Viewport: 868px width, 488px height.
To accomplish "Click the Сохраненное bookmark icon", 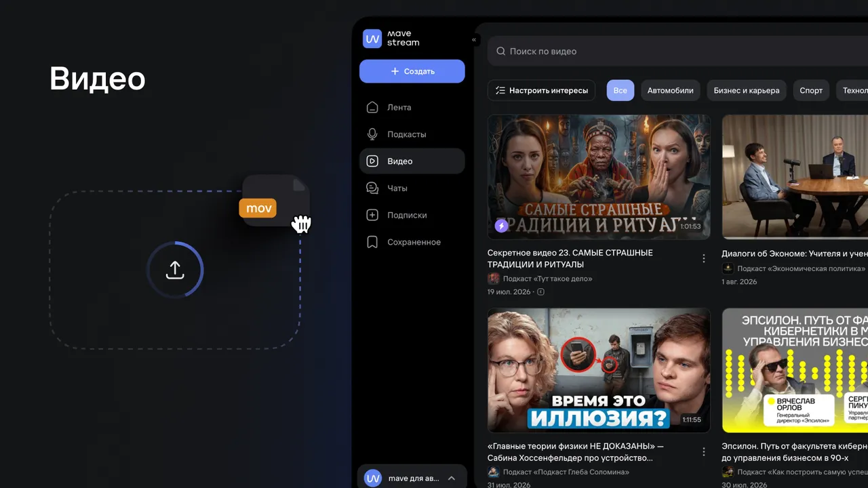I will coord(372,242).
